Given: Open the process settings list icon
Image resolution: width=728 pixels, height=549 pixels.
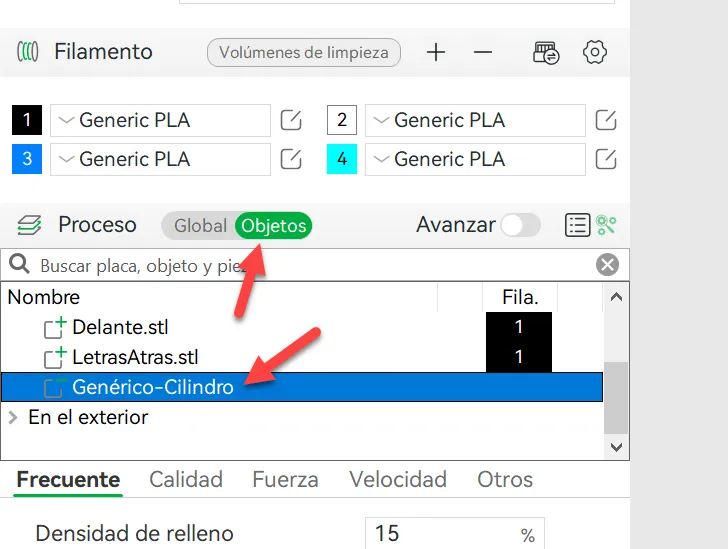Looking at the screenshot, I should tap(578, 225).
